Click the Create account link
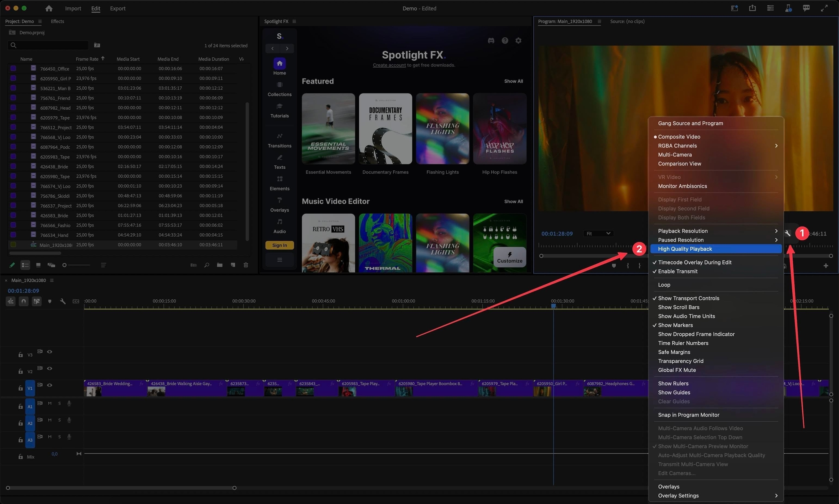 (x=389, y=65)
